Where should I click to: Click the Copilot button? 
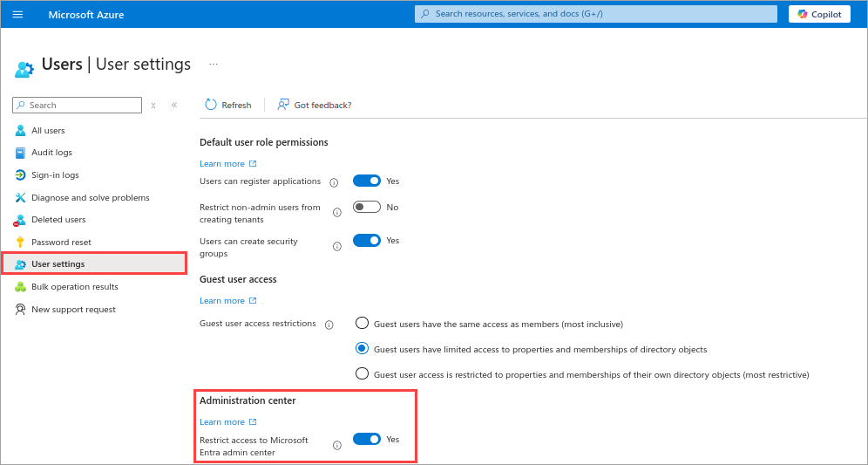click(819, 15)
